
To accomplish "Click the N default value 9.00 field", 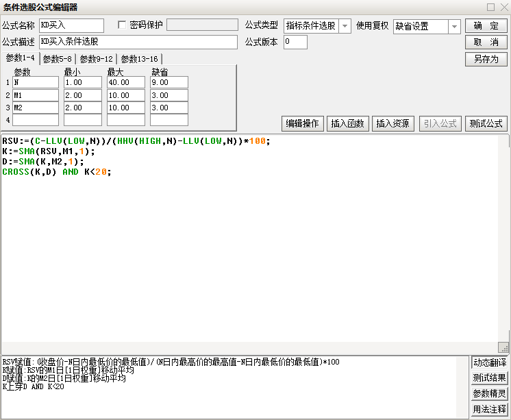I will pos(169,82).
